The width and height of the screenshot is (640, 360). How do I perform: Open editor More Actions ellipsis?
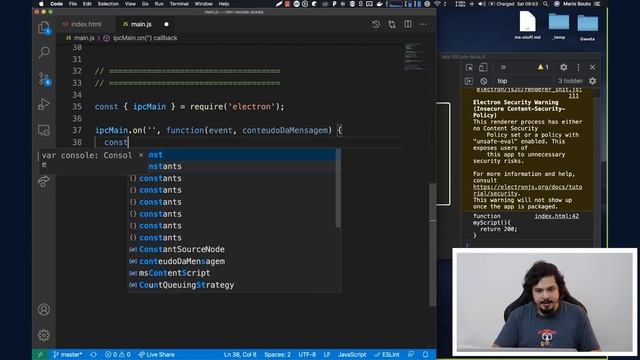pos(424,24)
